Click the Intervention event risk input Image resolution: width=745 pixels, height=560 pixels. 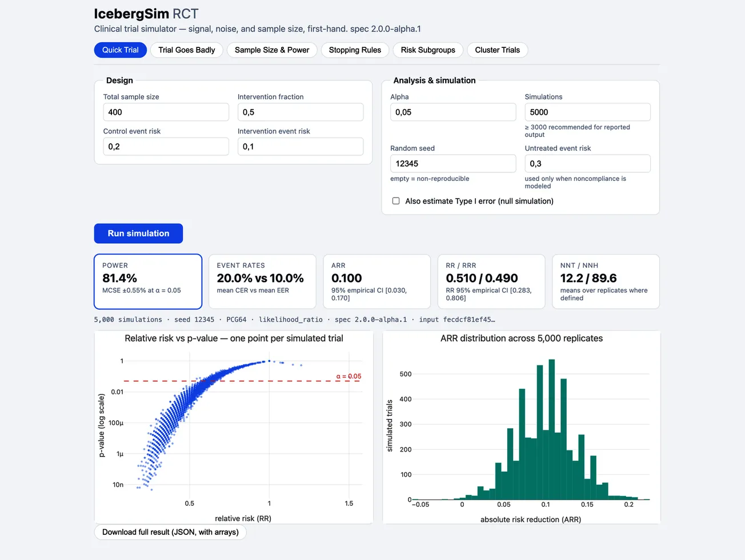click(x=301, y=147)
